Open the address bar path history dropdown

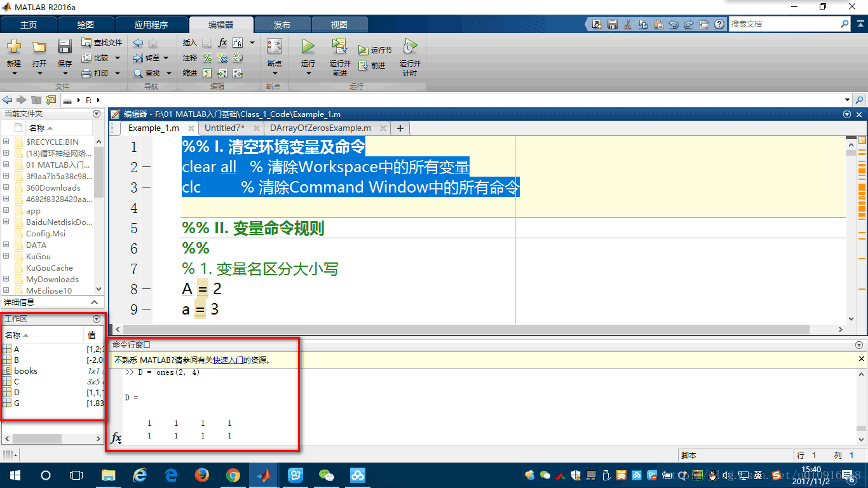[x=847, y=100]
